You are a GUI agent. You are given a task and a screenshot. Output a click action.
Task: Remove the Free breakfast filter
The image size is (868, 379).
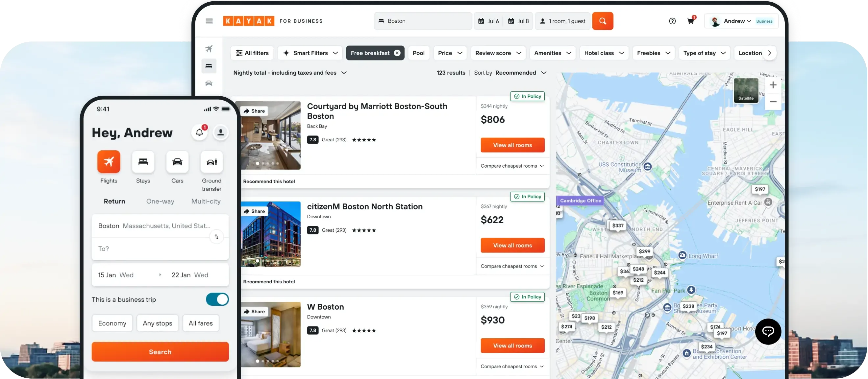(x=397, y=53)
